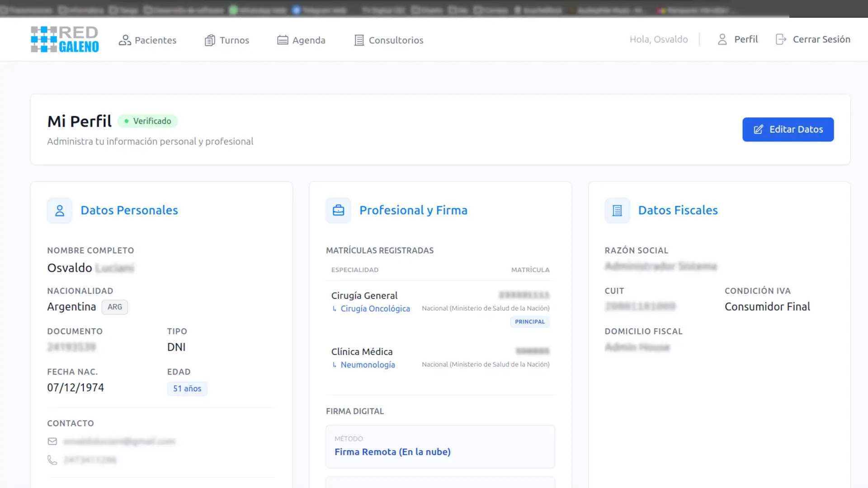
Task: Click the PRINCIPAL badge on Cirugía General
Action: point(529,322)
